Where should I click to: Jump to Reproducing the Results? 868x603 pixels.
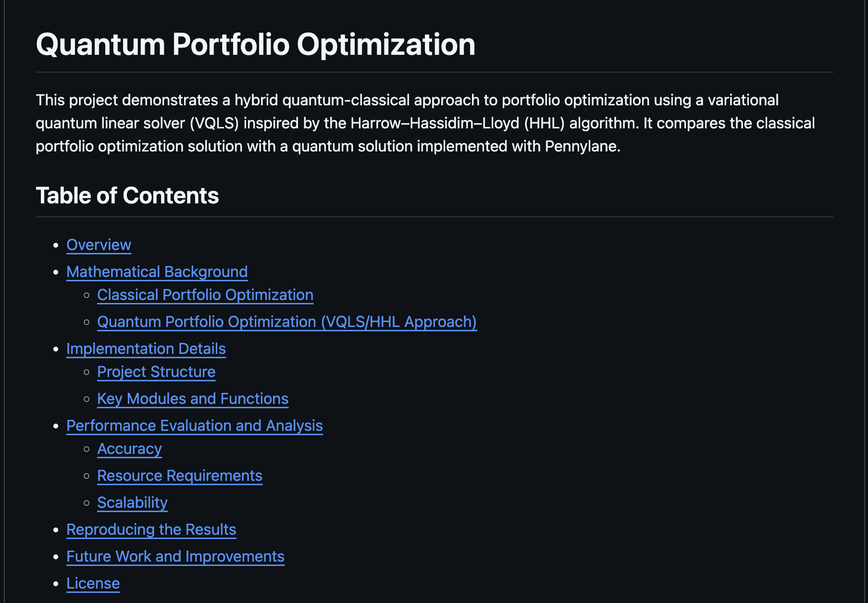[x=151, y=529]
